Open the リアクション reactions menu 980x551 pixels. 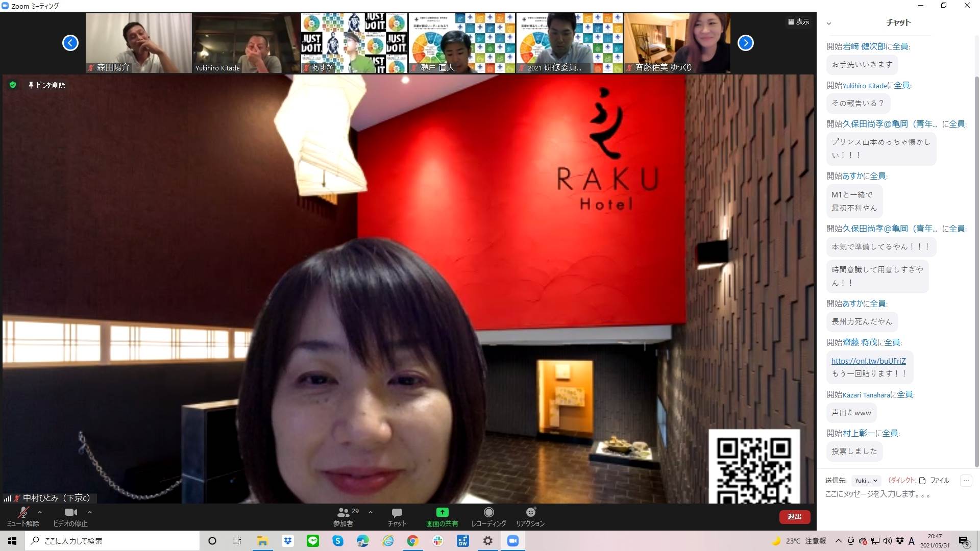coord(530,516)
